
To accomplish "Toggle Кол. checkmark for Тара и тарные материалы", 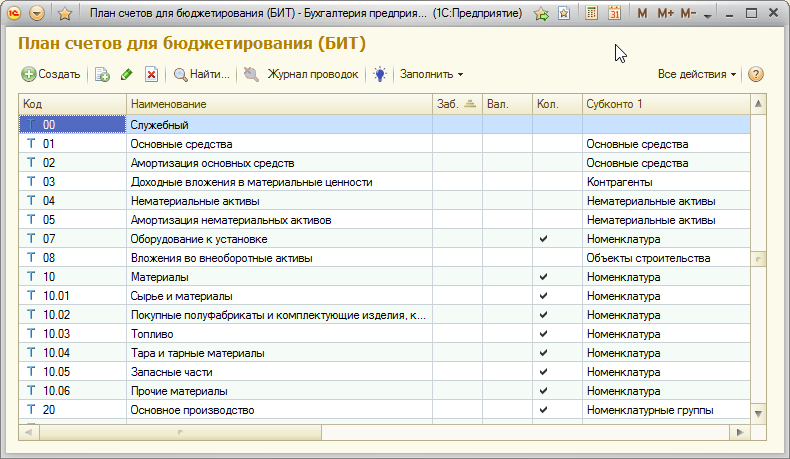I will point(543,353).
